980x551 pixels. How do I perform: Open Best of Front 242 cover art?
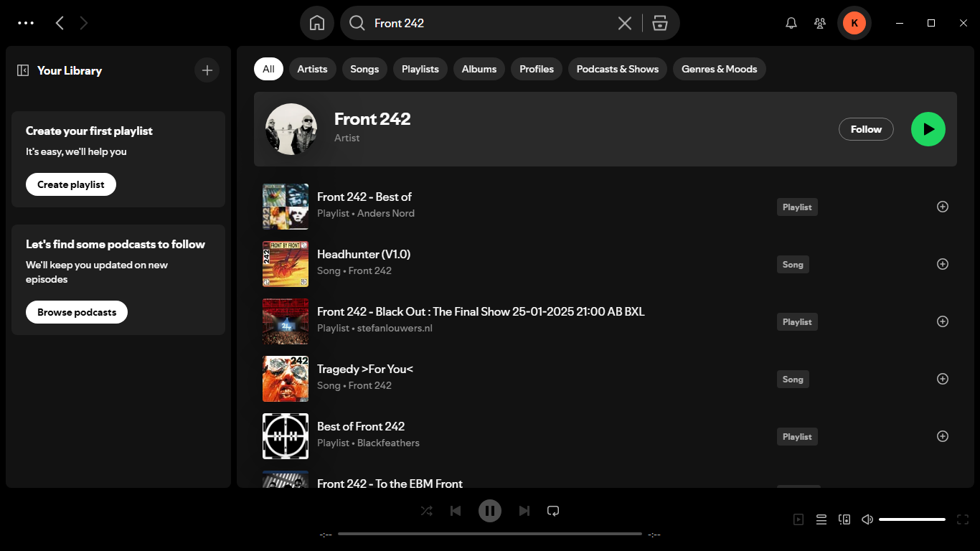286,436
